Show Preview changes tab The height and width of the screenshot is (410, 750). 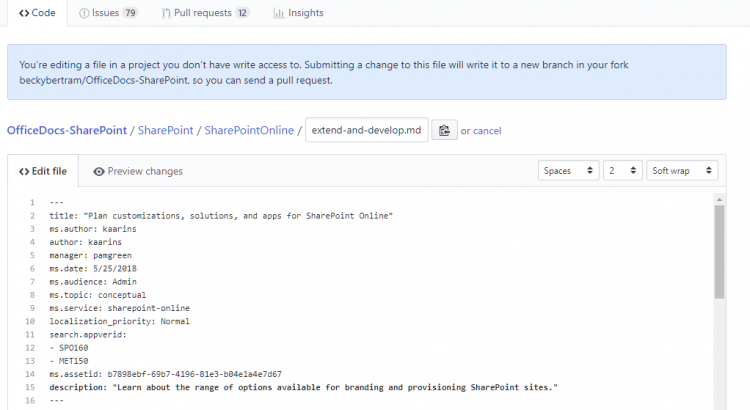point(138,171)
